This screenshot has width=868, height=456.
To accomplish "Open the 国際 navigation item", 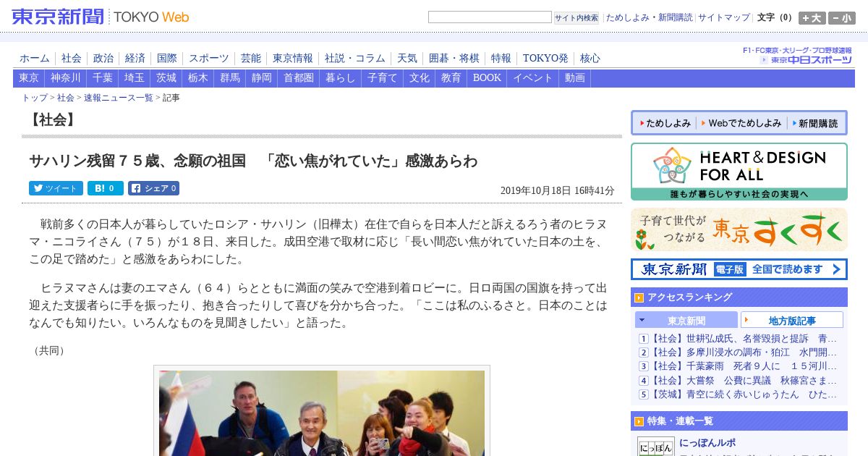I will pyautogui.click(x=167, y=59).
